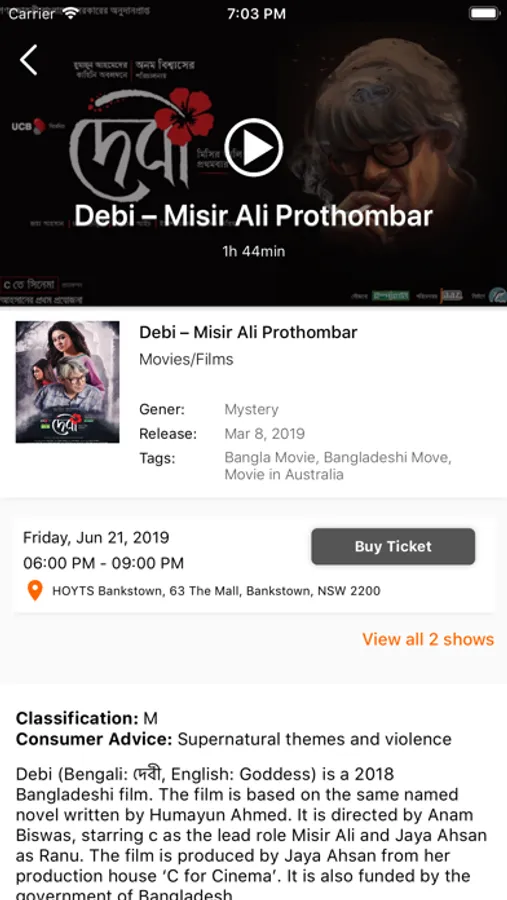Tap the release date Mar 8, 2019
507x900 pixels.
(265, 433)
